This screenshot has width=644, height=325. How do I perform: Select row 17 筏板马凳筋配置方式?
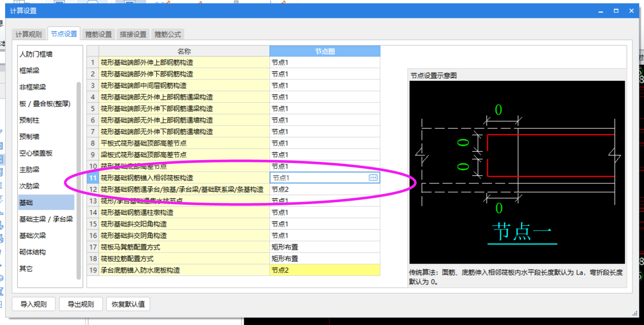tap(184, 247)
